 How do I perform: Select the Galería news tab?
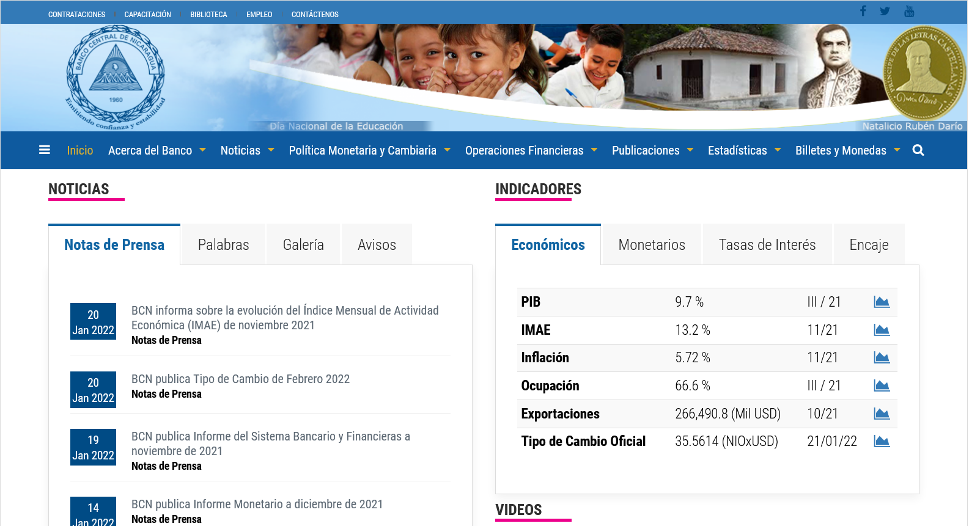point(303,245)
